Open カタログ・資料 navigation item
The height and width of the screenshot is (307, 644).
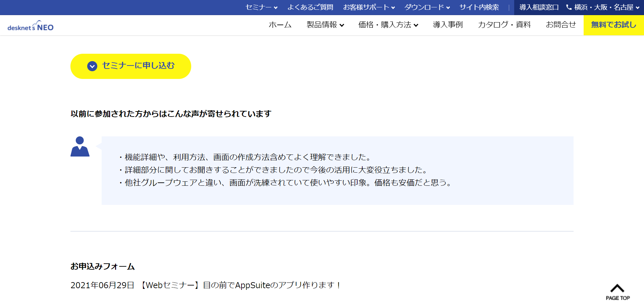(504, 25)
